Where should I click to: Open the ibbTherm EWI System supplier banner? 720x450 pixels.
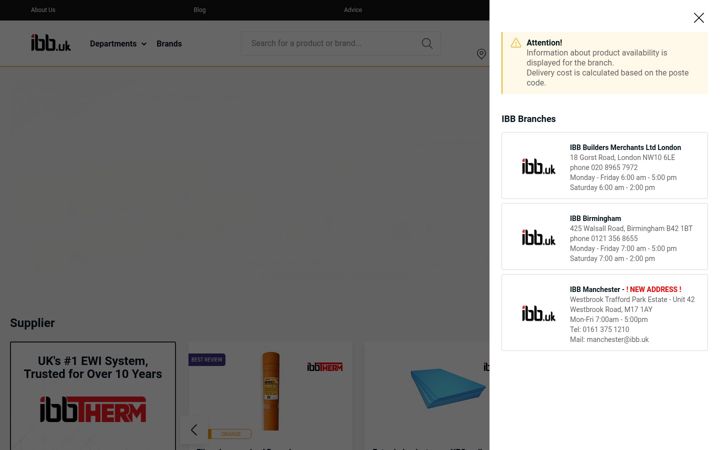tap(93, 395)
